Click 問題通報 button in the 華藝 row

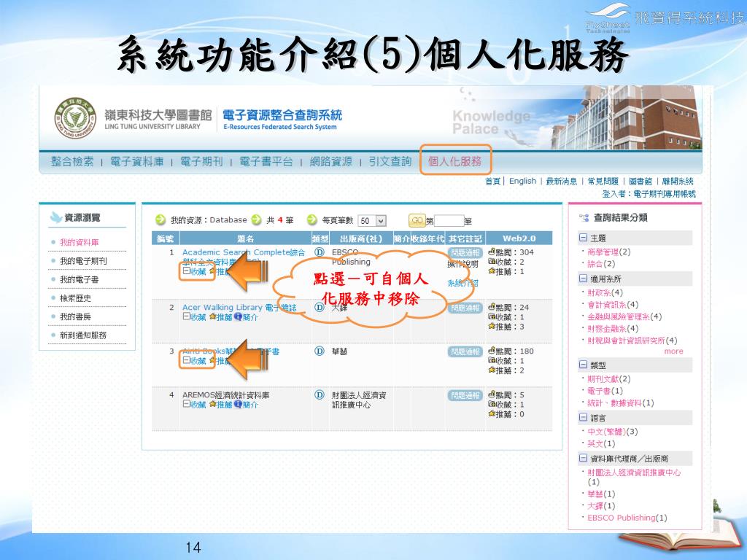[x=465, y=352]
